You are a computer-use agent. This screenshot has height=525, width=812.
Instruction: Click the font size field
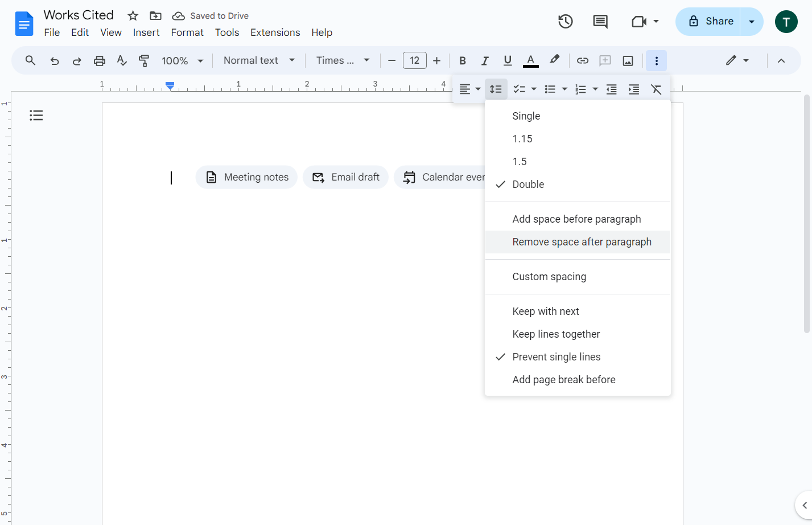point(415,60)
